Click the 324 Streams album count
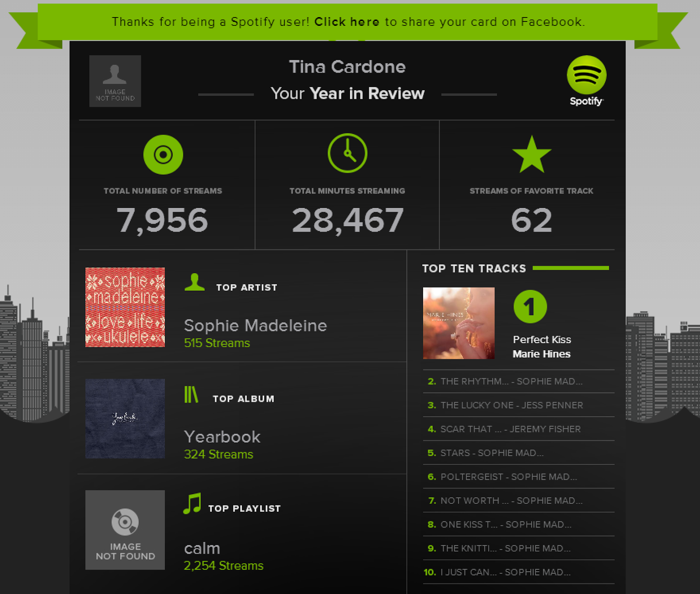 [x=219, y=454]
